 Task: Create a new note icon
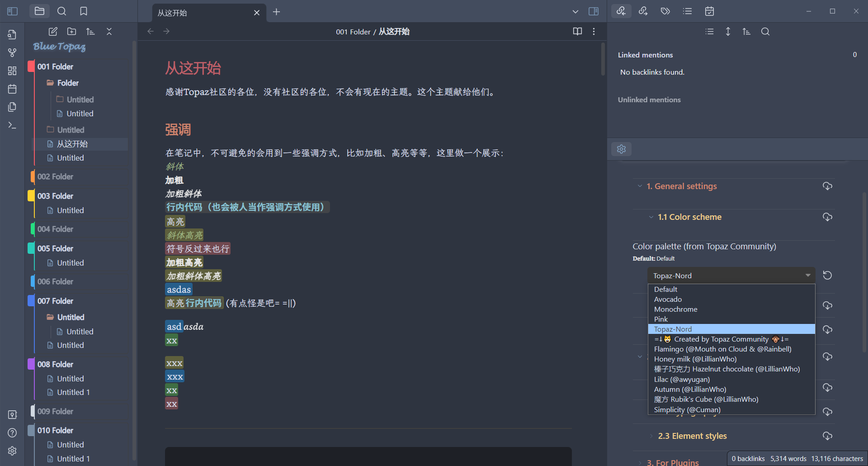[x=53, y=32]
